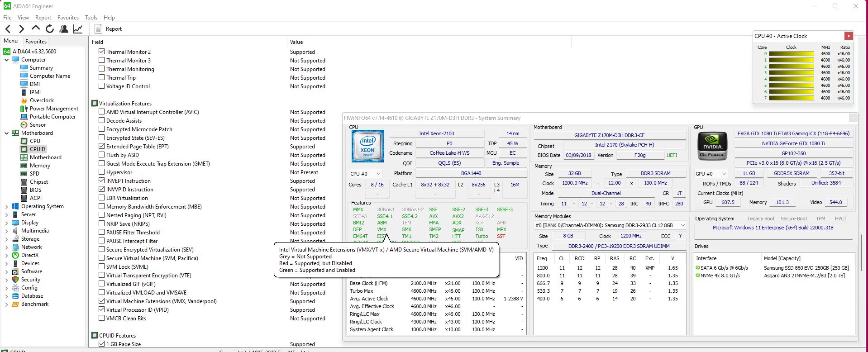Select Chipset in the tree
868x352 pixels.
point(39,182)
